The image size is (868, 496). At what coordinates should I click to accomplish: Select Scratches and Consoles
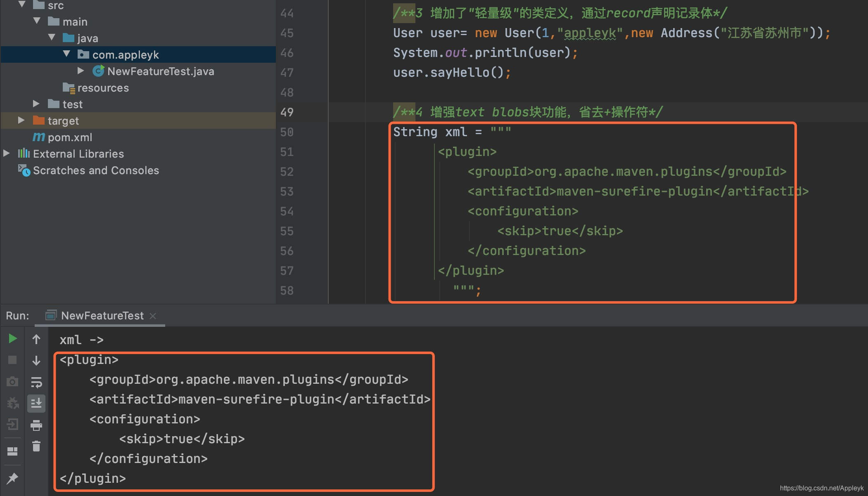pos(96,170)
